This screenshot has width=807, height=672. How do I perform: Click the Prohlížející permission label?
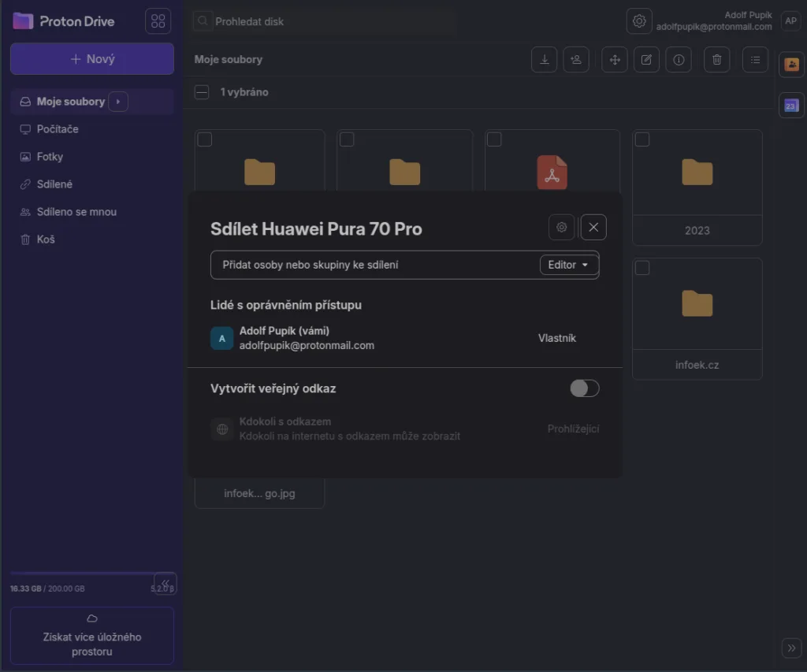pos(574,429)
